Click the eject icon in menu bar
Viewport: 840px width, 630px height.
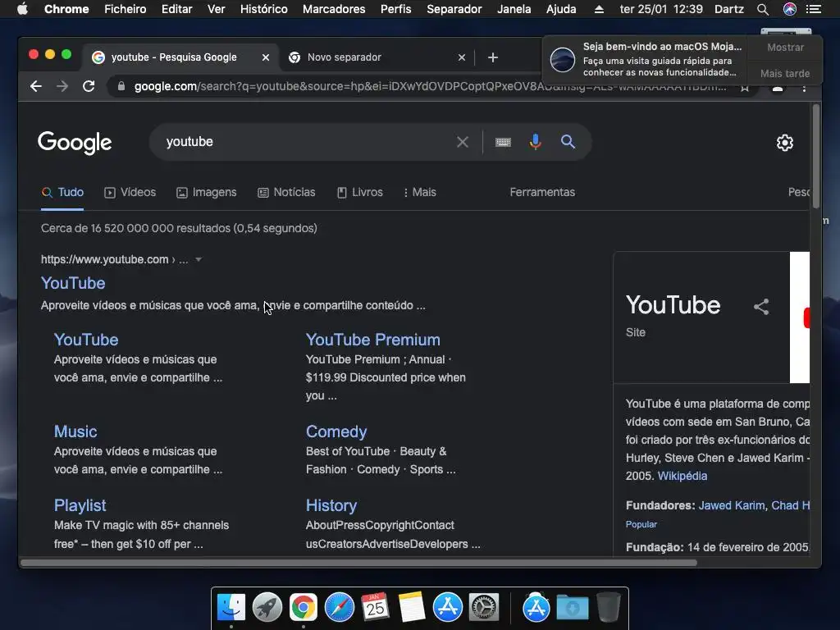click(x=599, y=9)
